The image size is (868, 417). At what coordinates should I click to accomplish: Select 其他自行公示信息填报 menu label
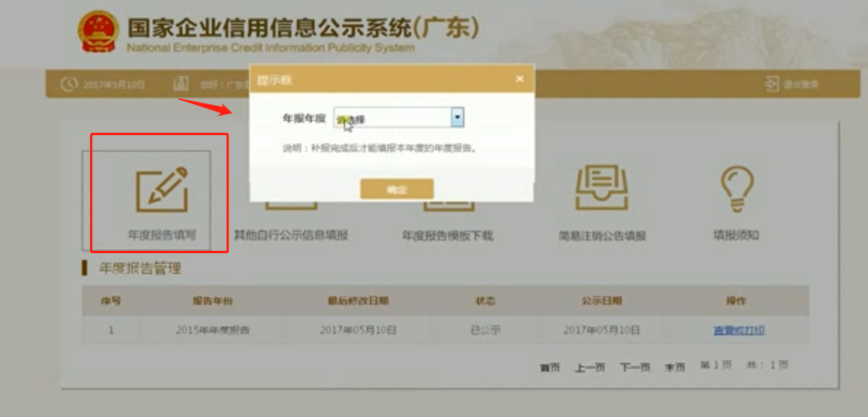pos(291,235)
